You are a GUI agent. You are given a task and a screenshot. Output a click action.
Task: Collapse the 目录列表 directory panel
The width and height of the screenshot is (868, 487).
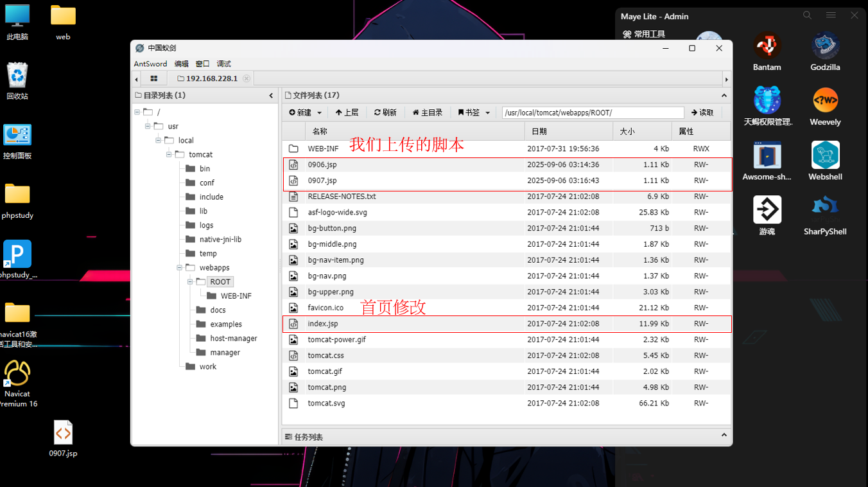point(271,95)
